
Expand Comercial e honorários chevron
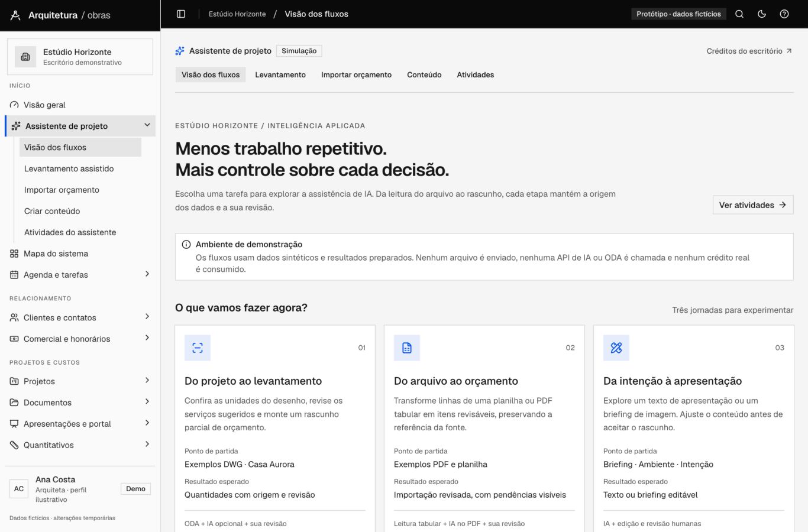(x=147, y=338)
